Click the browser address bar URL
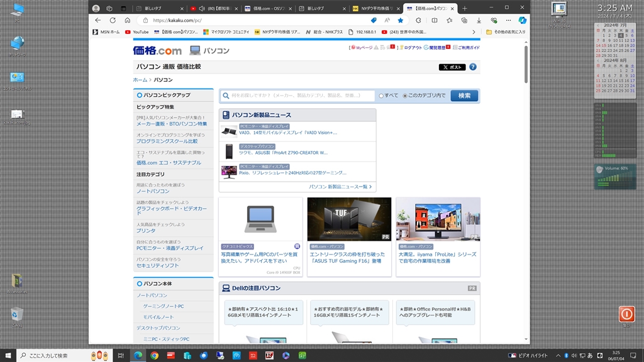Screen dimensions: 644x362 click(177, 20)
